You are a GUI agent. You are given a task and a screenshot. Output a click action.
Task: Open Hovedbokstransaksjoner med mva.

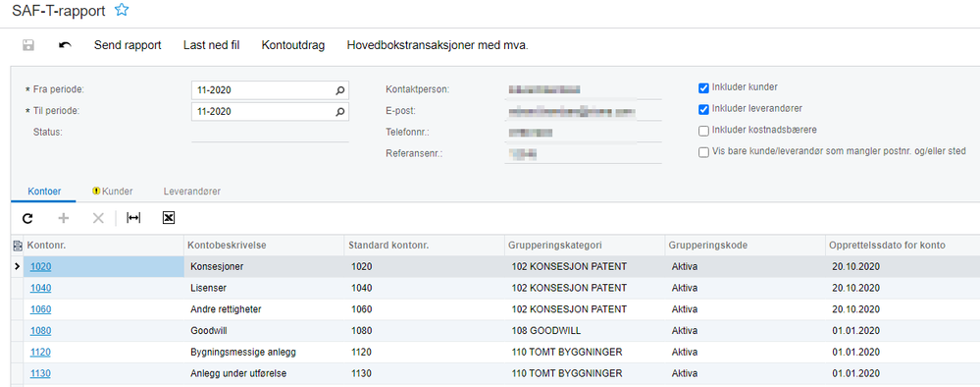coord(438,45)
